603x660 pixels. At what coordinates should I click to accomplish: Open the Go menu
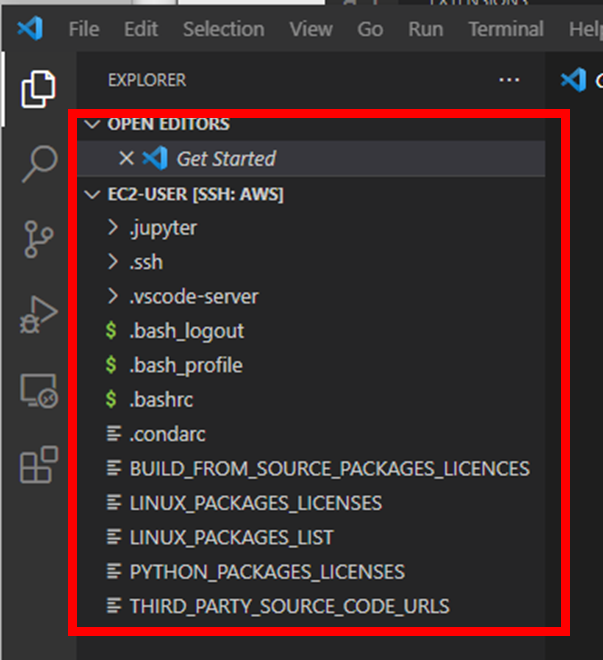370,29
